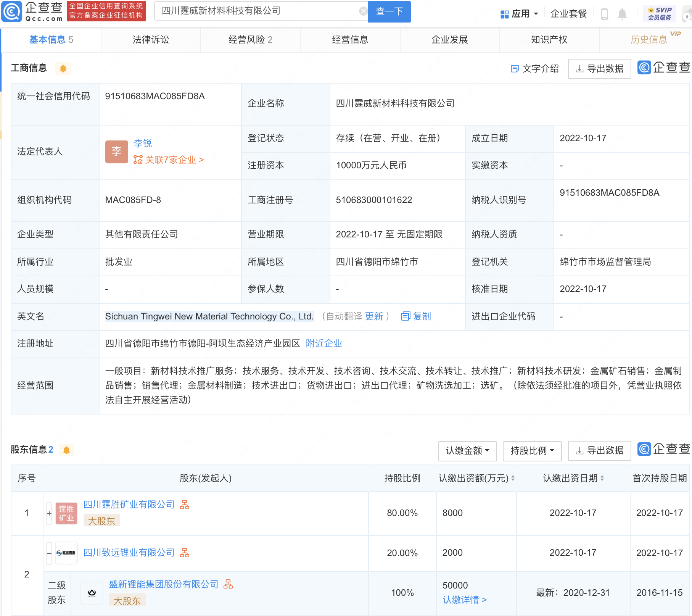Click 大股东 tag under 四川霆胜矿业
The image size is (692, 616).
coord(101,521)
